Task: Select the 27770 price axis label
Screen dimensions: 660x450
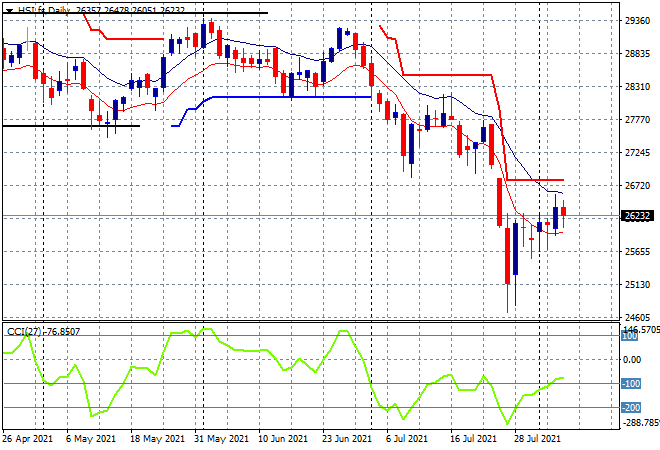Action: (637, 120)
